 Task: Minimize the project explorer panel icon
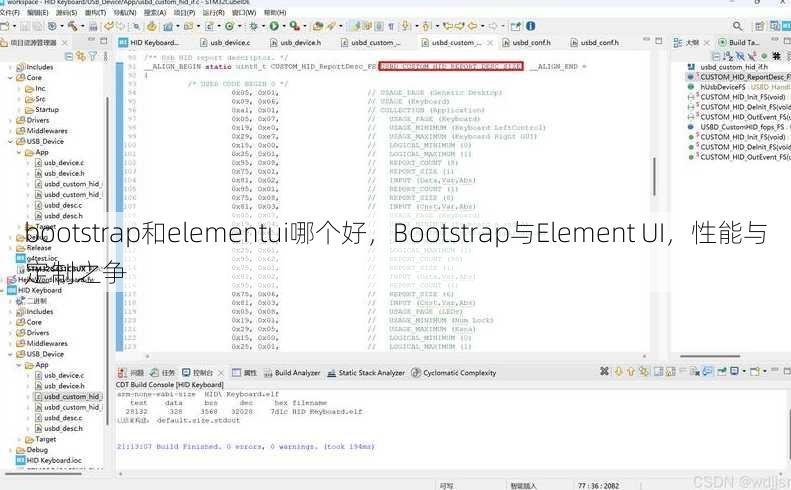tap(92, 40)
